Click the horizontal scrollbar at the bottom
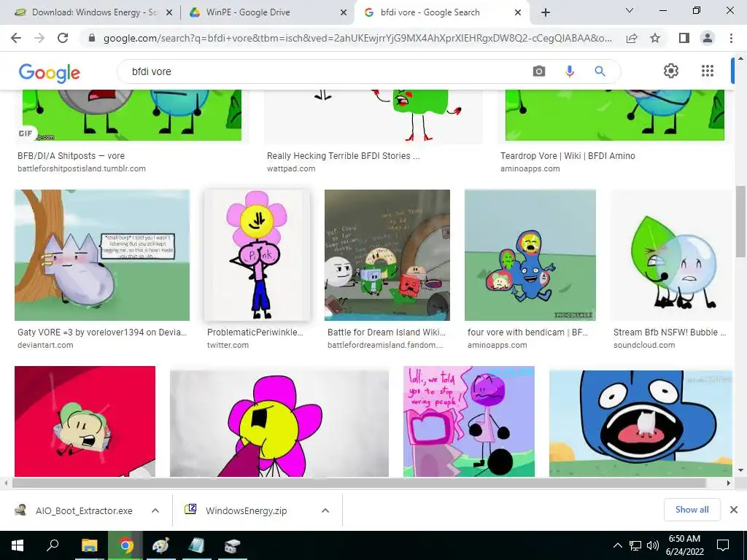 click(x=358, y=483)
